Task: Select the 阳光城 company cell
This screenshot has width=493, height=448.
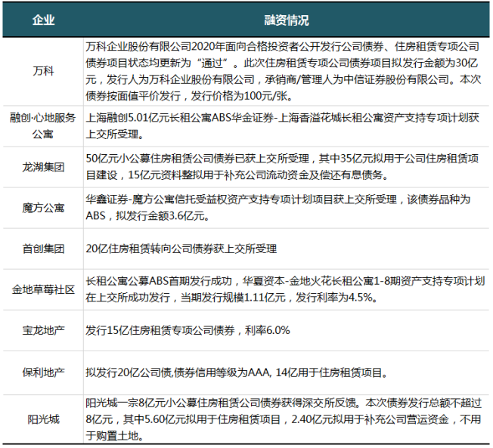Action: click(x=43, y=419)
